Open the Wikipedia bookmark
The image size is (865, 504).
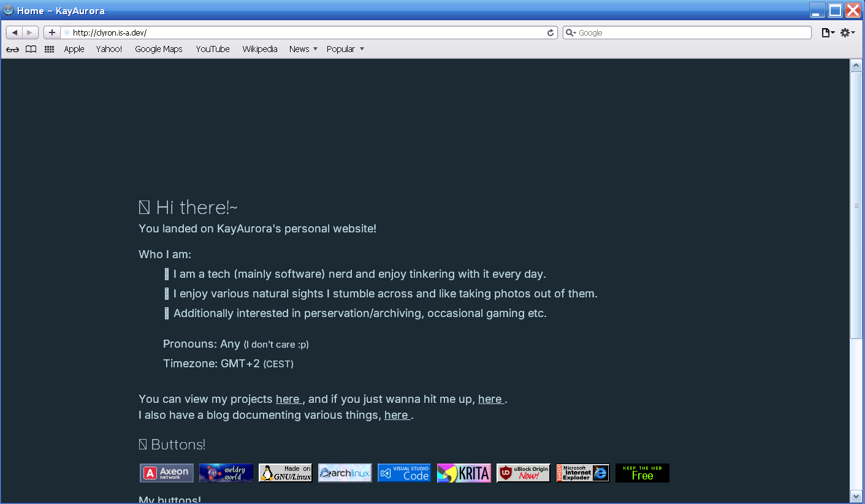[x=260, y=49]
